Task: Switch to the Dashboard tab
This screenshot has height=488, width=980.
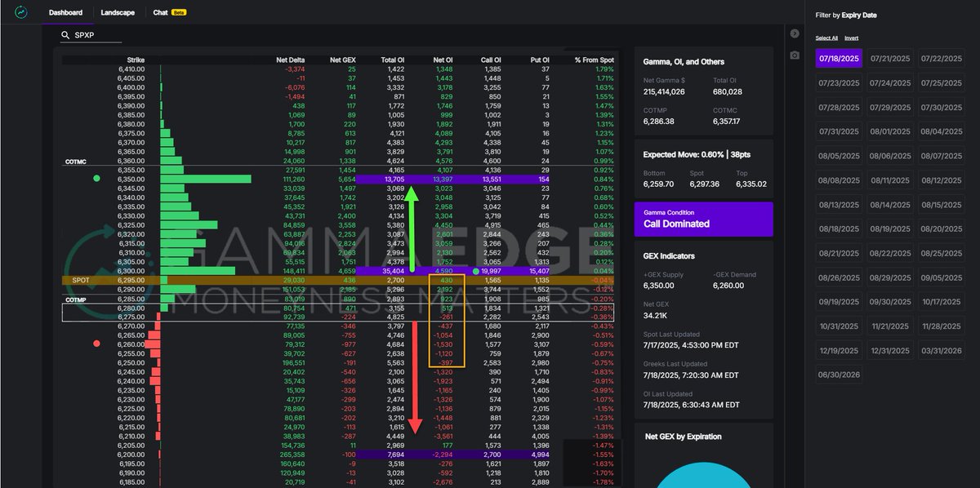Action: [65, 13]
